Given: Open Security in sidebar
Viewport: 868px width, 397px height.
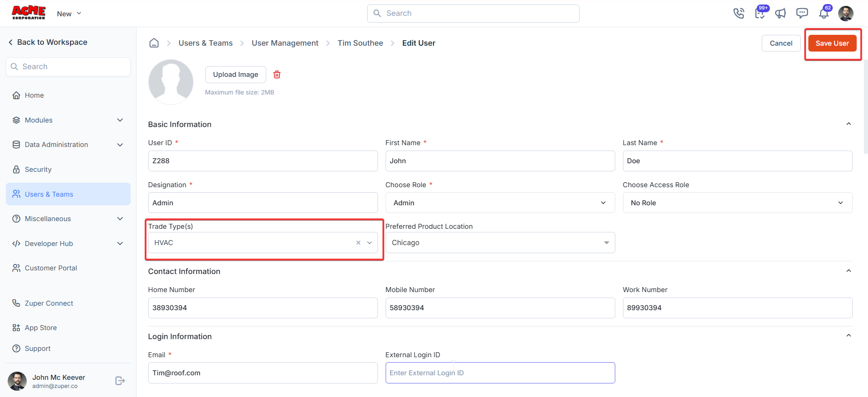Looking at the screenshot, I should pos(68,170).
